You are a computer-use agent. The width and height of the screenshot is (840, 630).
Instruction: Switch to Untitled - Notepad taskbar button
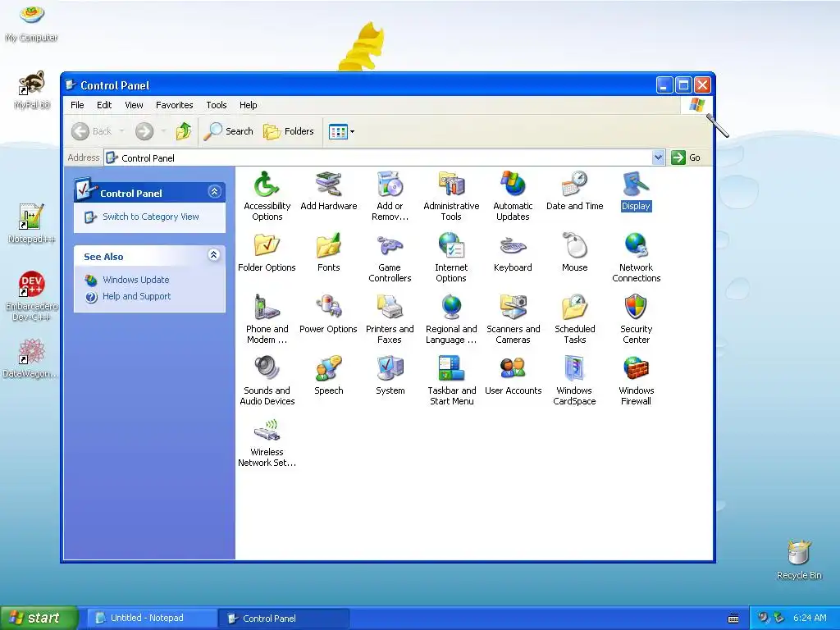tap(152, 618)
